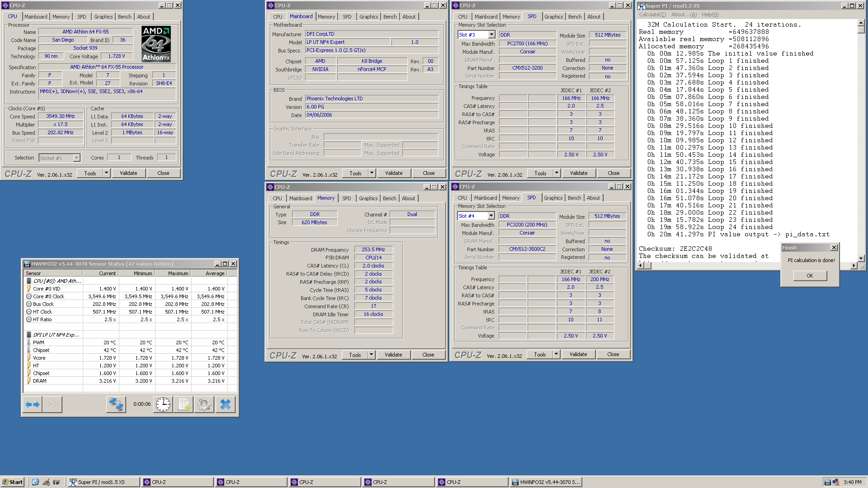
Task: Click Super PI vertical scrollbar up arrow
Action: (x=861, y=23)
